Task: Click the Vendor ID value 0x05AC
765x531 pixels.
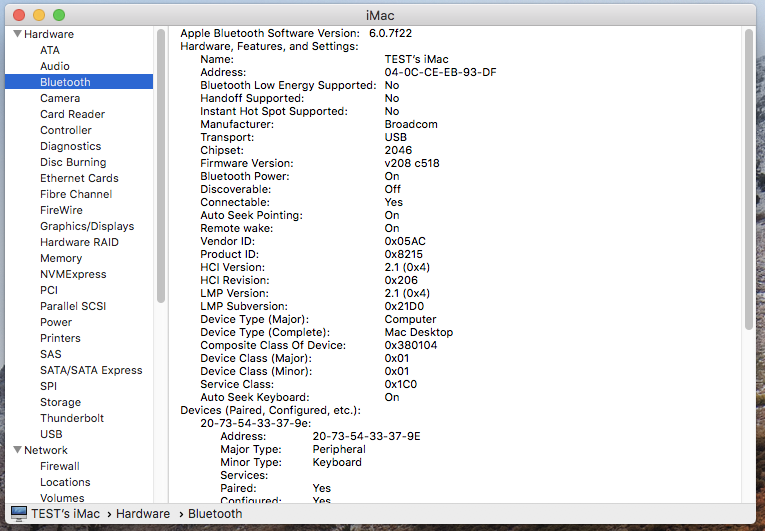Action: (405, 241)
